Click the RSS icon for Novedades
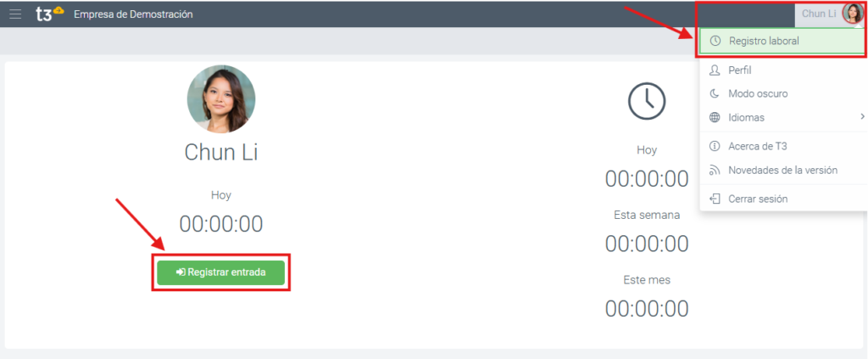 pos(715,170)
